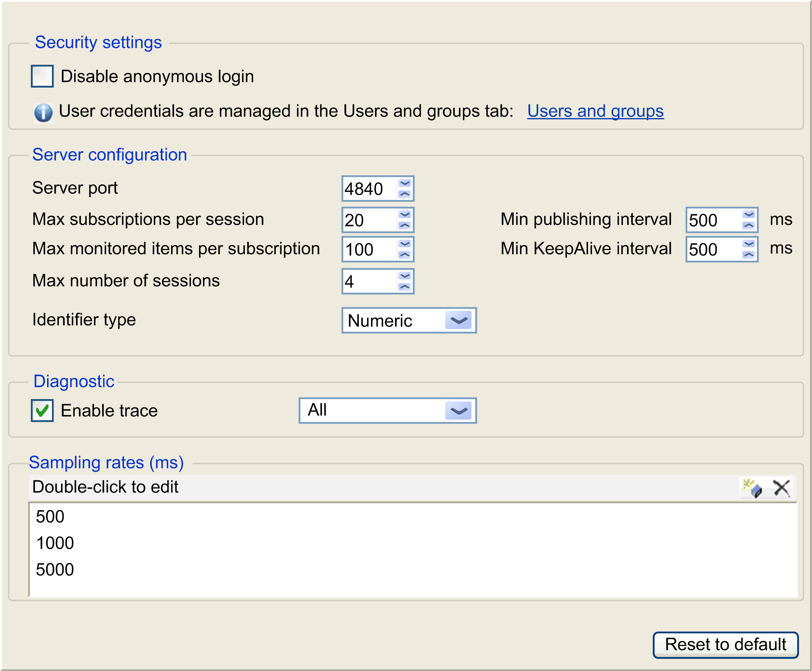Open the Identifier type Numeric dropdown
812x671 pixels.
click(409, 320)
